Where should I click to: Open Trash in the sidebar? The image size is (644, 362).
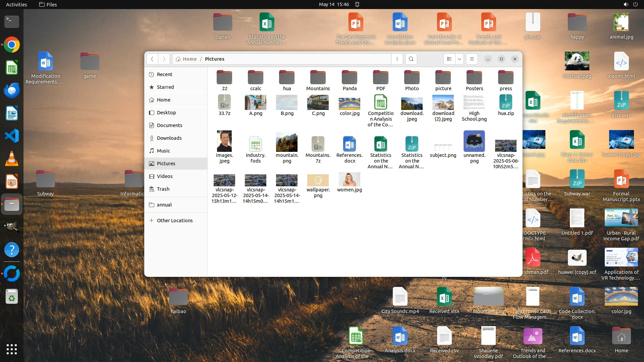[x=163, y=189]
